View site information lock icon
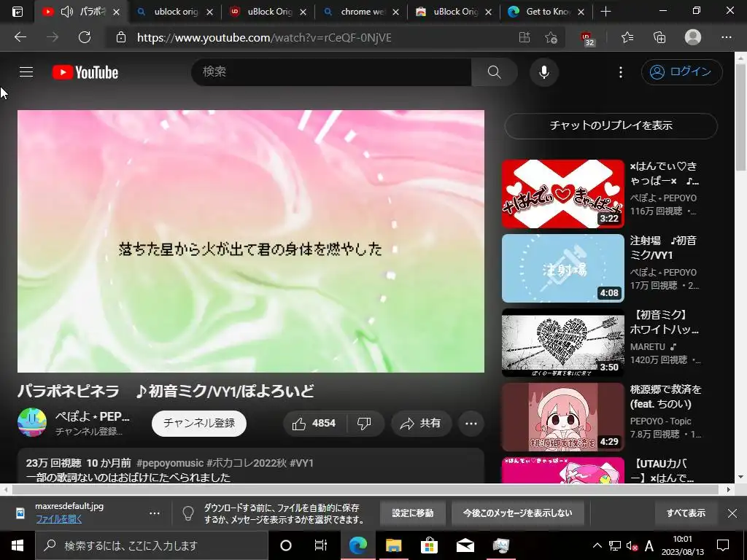This screenshot has height=560, width=747. pos(121,37)
